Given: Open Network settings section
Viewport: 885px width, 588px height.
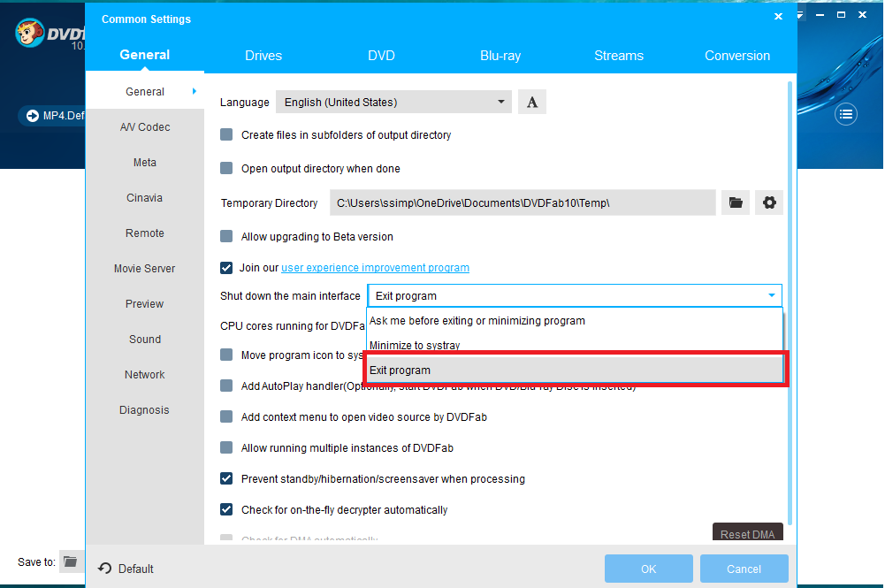Looking at the screenshot, I should pos(145,375).
